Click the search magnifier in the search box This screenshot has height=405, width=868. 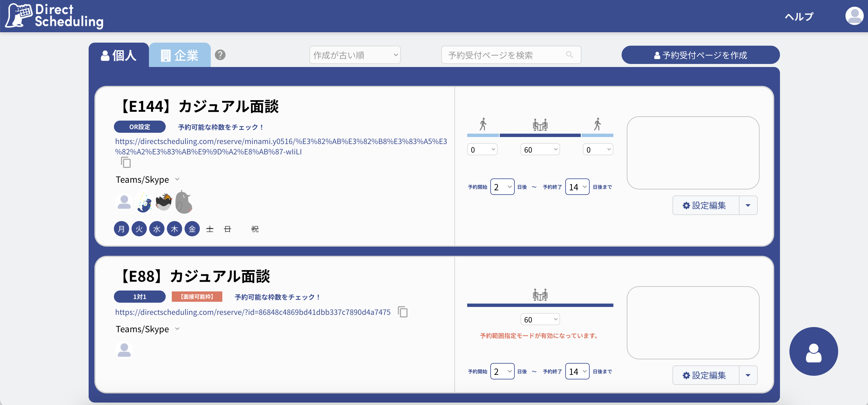tap(570, 55)
